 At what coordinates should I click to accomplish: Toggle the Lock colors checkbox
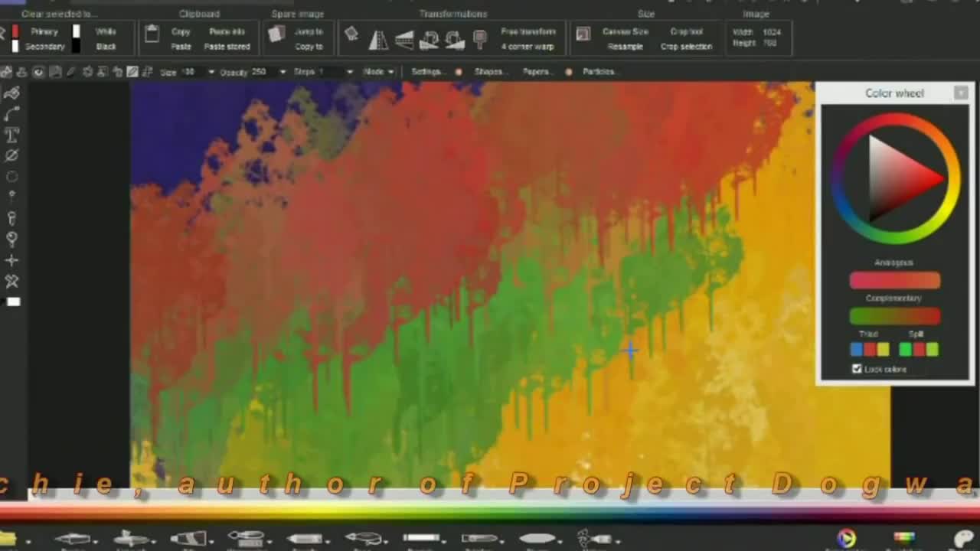(x=857, y=369)
